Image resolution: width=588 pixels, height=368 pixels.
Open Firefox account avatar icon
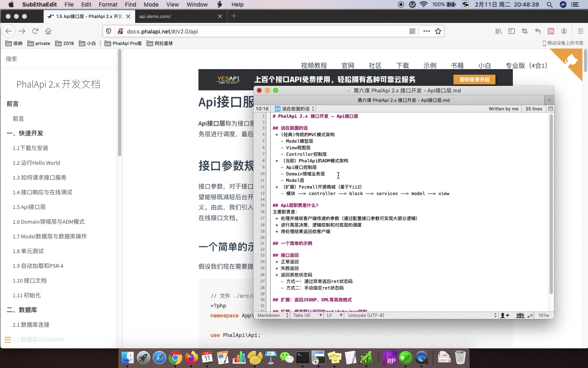564,31
